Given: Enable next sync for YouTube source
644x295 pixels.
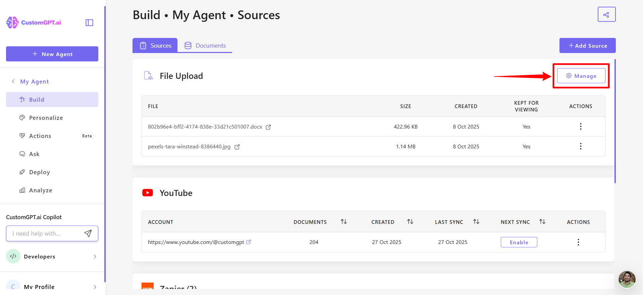Looking at the screenshot, I should [x=519, y=242].
